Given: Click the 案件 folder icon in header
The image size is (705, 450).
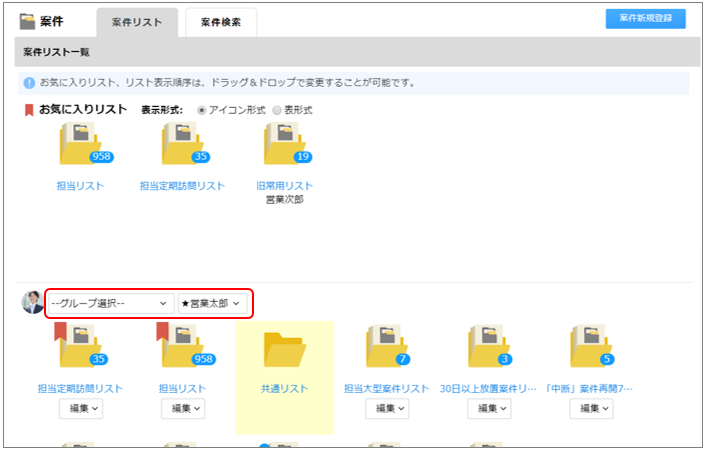Looking at the screenshot, I should coord(27,21).
